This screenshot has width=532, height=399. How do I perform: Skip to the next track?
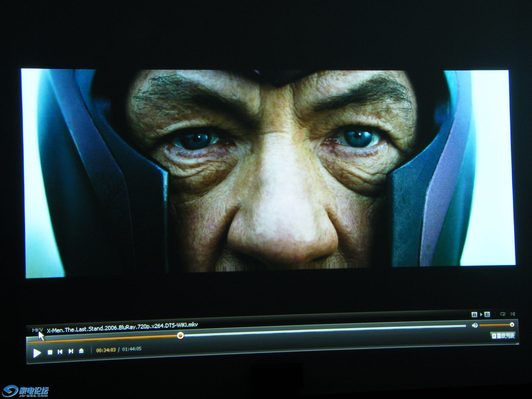click(x=71, y=351)
